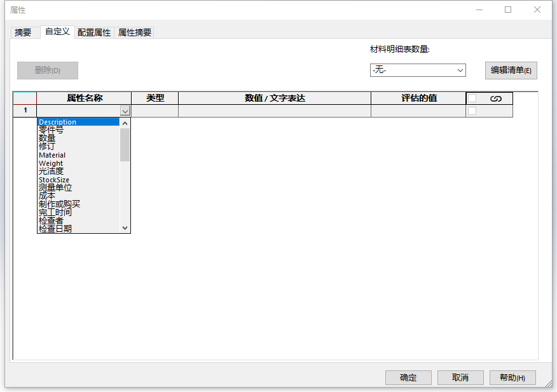Toggle the header link checkbox

(472, 98)
